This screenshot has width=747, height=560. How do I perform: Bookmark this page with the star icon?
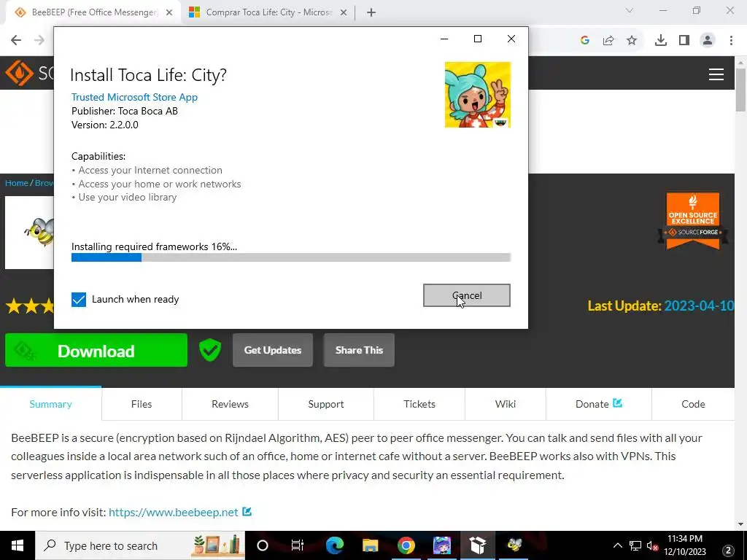[632, 41]
